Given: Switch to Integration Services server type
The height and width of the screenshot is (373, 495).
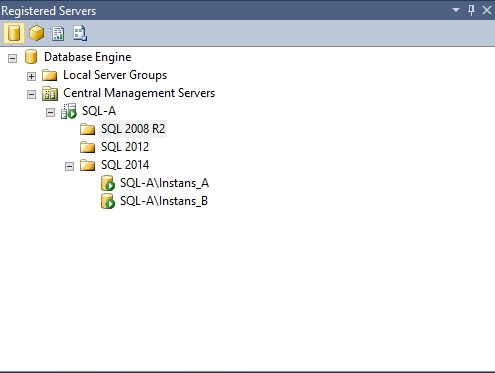Looking at the screenshot, I should pos(80,33).
